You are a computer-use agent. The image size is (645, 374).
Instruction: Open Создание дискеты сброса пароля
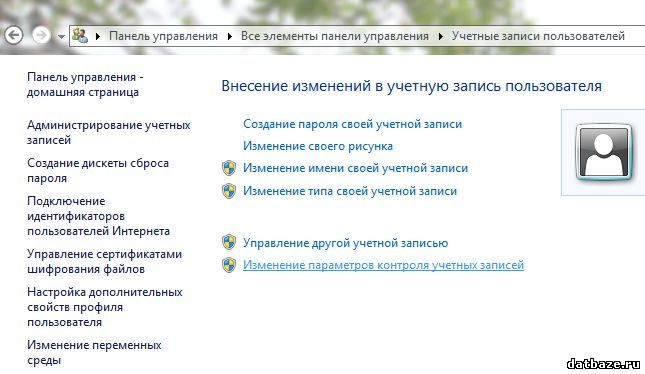98,170
